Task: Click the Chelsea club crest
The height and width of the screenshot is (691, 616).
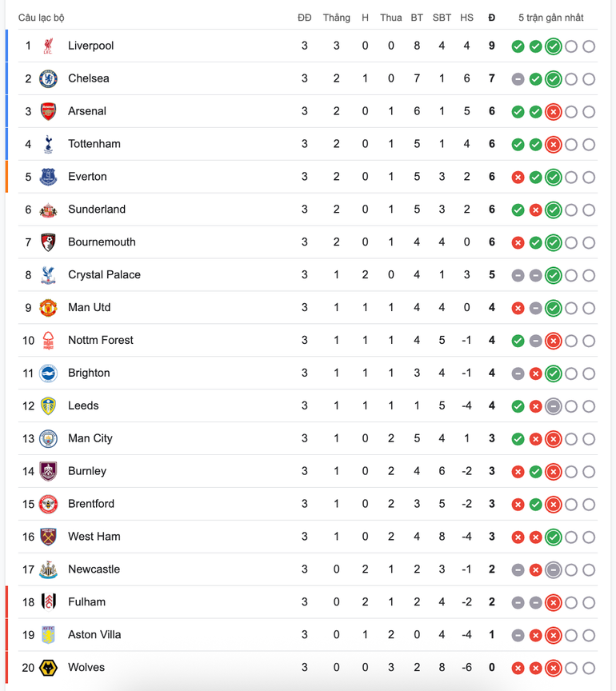Action: pos(48,78)
